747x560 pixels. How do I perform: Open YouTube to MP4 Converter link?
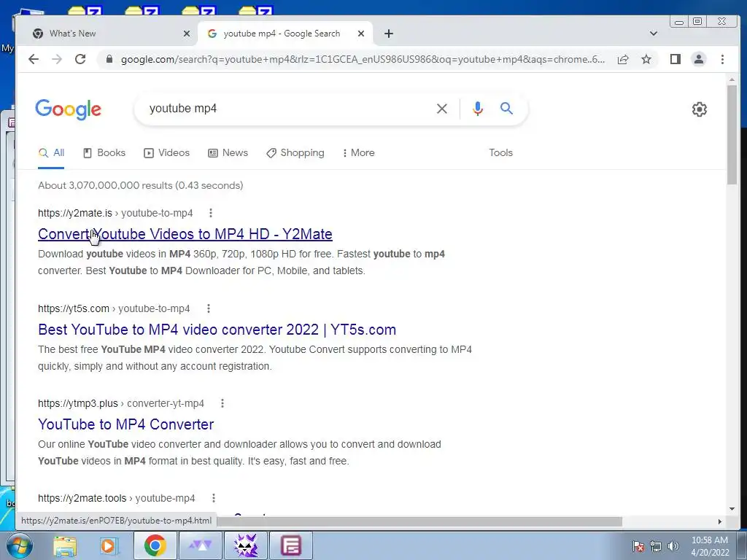pyautogui.click(x=125, y=424)
